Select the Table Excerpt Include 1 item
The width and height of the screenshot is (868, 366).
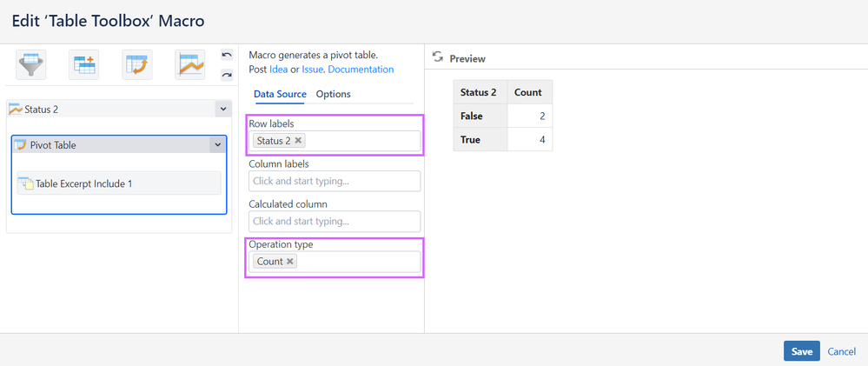point(118,183)
